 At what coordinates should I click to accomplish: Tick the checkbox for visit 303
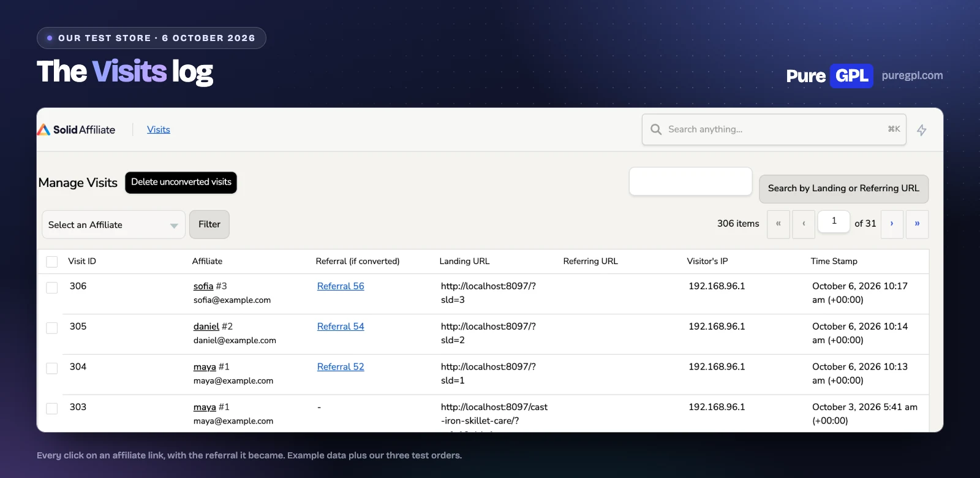[52, 409]
